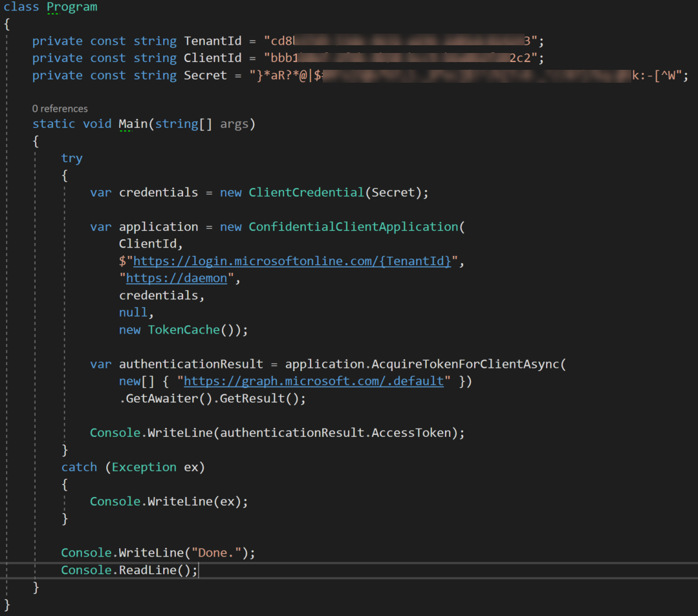Click the try keyword in Main
This screenshot has width=698, height=616.
[72, 158]
